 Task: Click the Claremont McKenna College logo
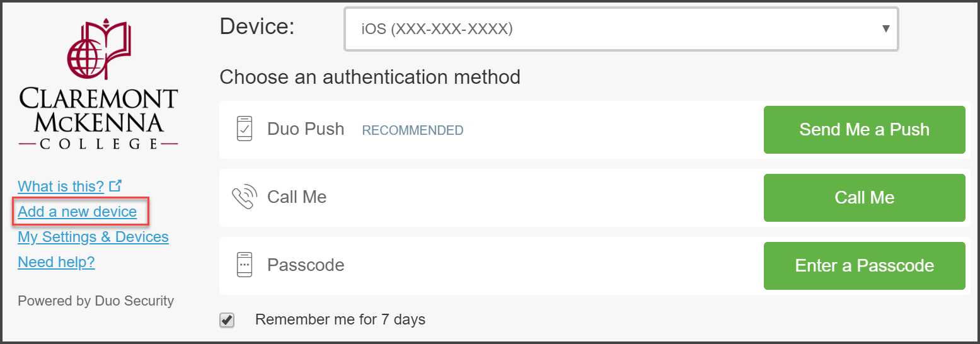[x=98, y=85]
